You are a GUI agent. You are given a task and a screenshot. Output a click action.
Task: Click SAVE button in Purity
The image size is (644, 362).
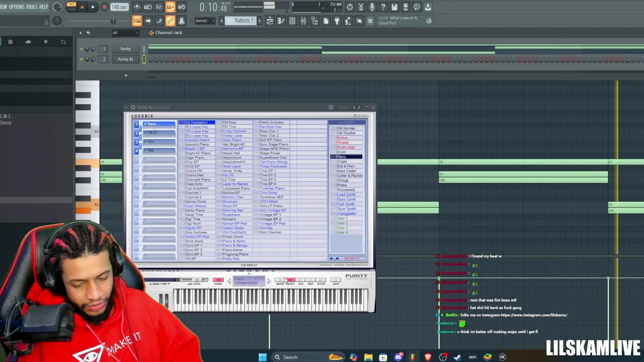tap(336, 281)
